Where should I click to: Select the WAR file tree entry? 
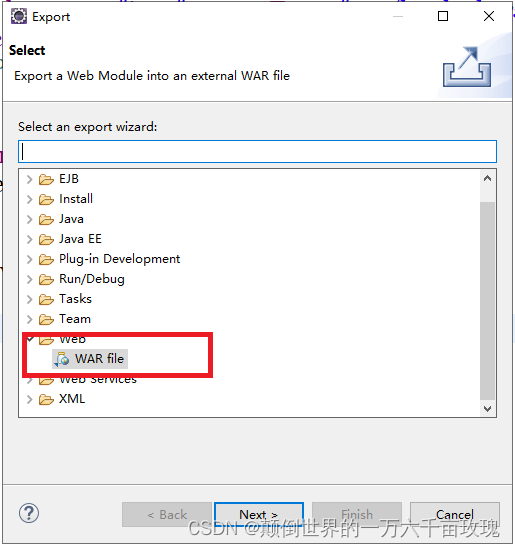pos(90,359)
